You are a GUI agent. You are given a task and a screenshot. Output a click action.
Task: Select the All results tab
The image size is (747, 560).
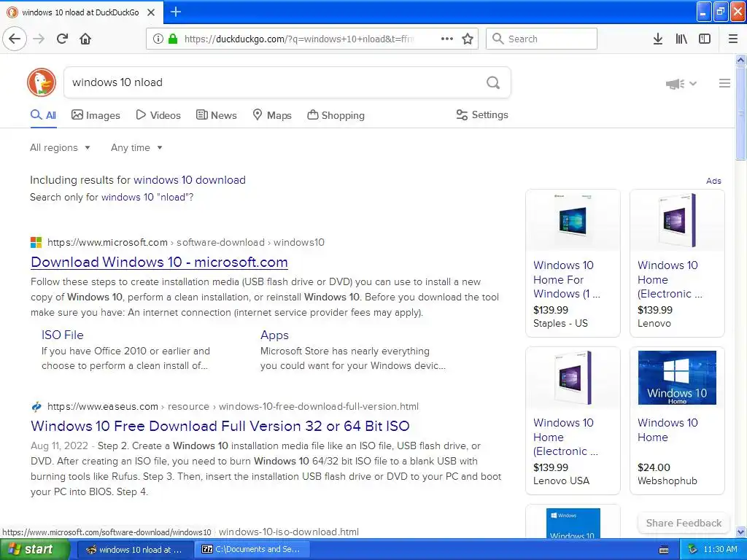click(x=43, y=115)
